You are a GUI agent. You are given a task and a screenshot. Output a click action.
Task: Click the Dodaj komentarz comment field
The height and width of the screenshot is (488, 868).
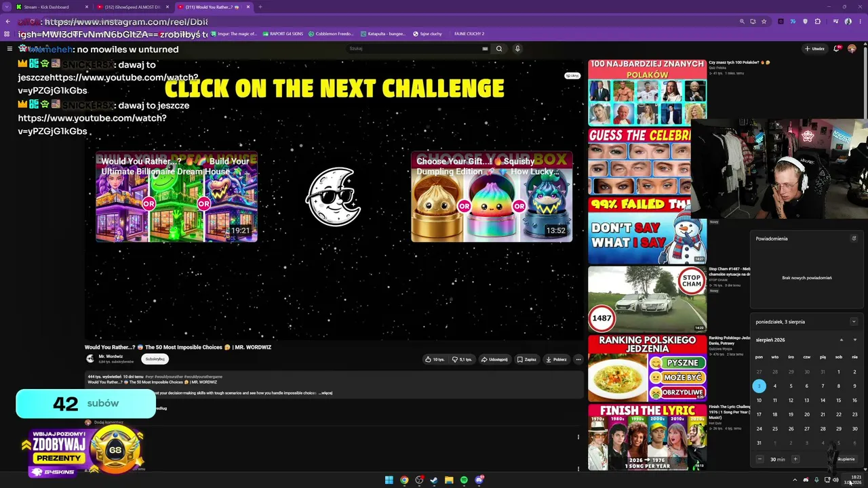[x=108, y=422]
